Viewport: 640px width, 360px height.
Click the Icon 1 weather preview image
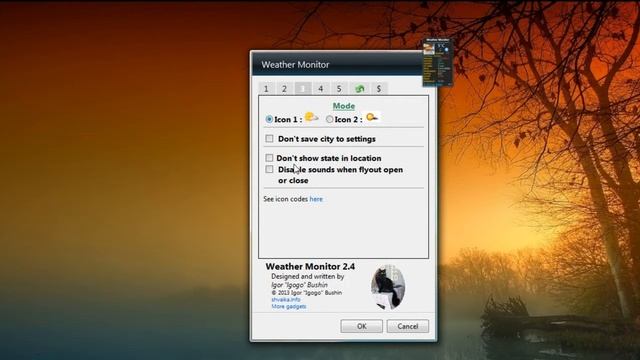tap(311, 118)
